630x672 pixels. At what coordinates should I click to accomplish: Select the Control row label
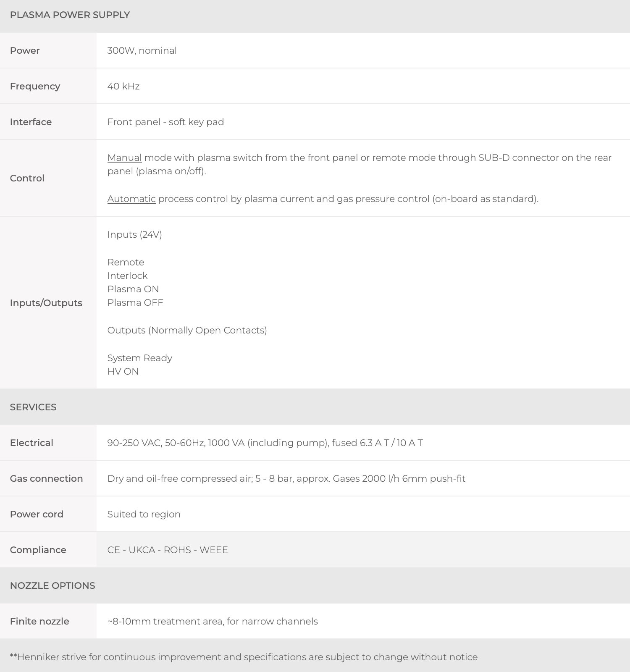[x=27, y=178]
